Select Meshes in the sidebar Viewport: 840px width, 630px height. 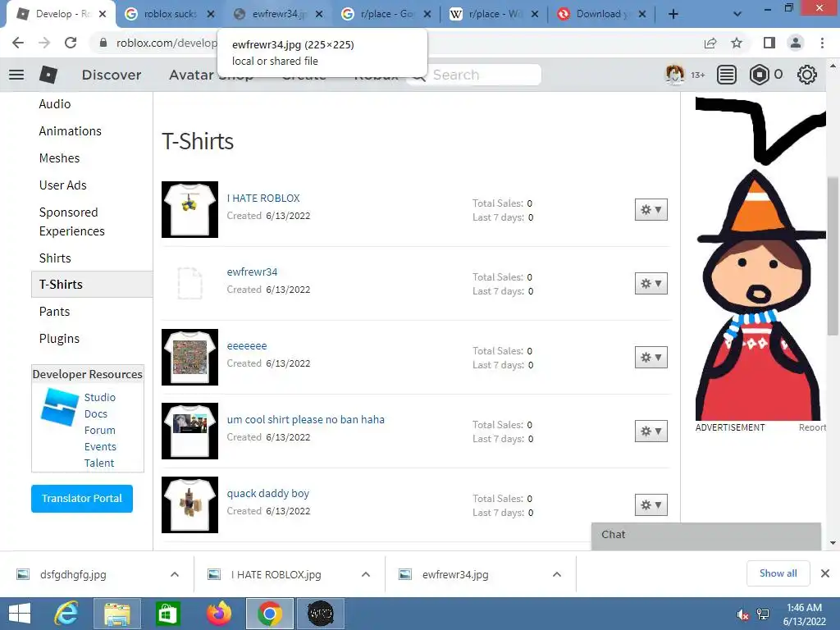click(59, 158)
